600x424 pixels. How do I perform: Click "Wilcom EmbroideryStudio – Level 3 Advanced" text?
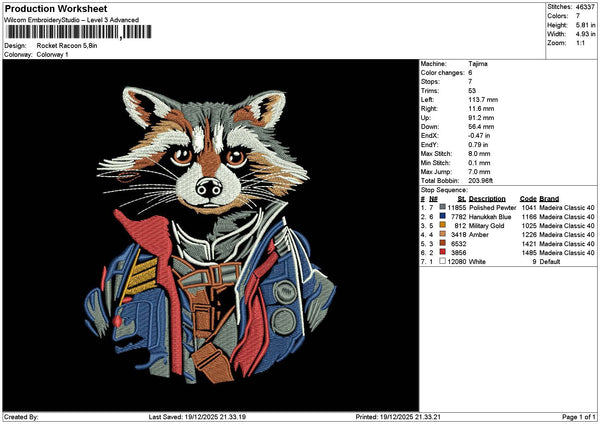coord(72,20)
